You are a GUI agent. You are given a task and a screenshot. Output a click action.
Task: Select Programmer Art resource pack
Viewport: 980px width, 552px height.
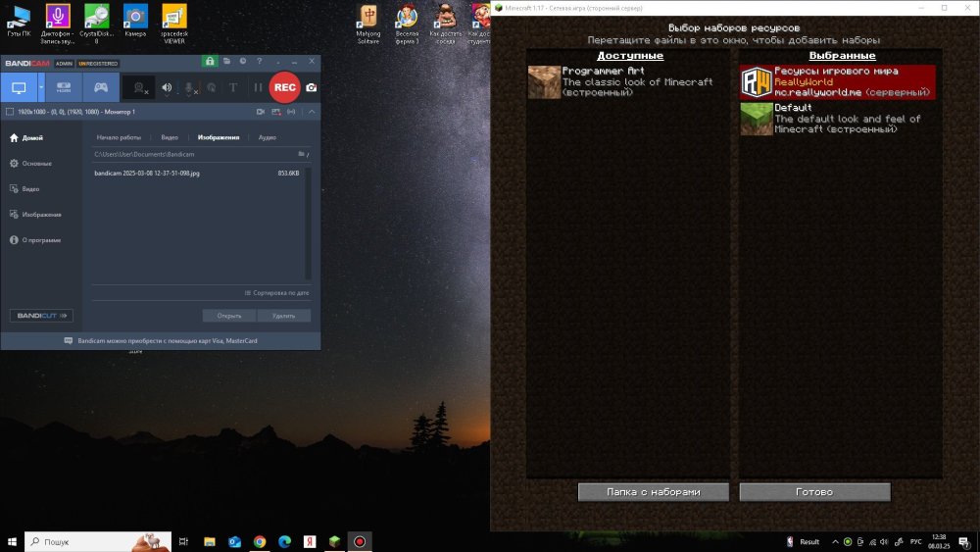(x=627, y=82)
